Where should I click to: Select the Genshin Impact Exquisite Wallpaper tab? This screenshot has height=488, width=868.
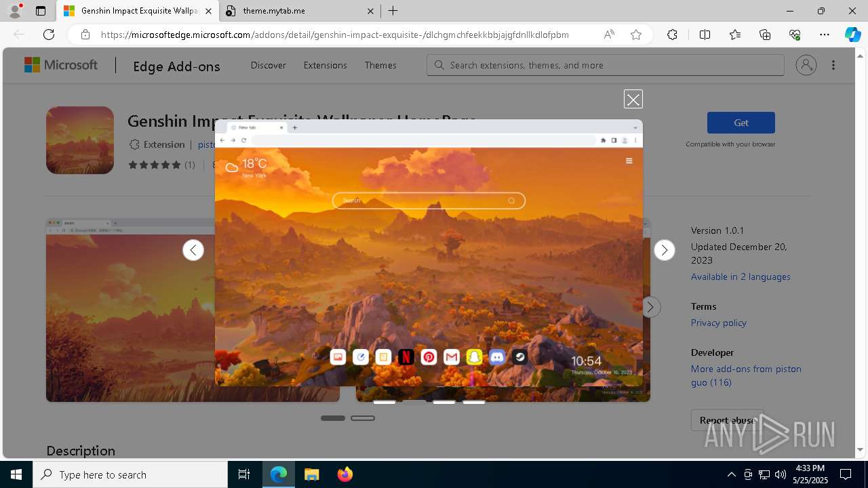[x=138, y=11]
